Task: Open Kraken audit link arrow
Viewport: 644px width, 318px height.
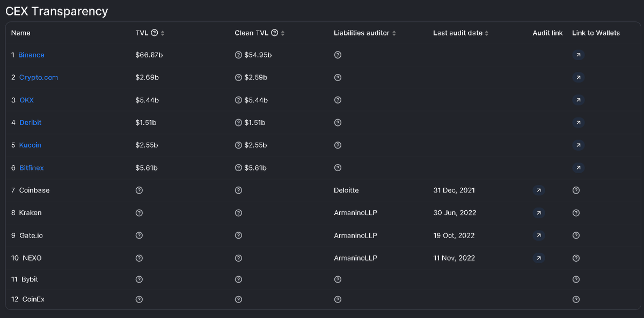Action: 539,213
